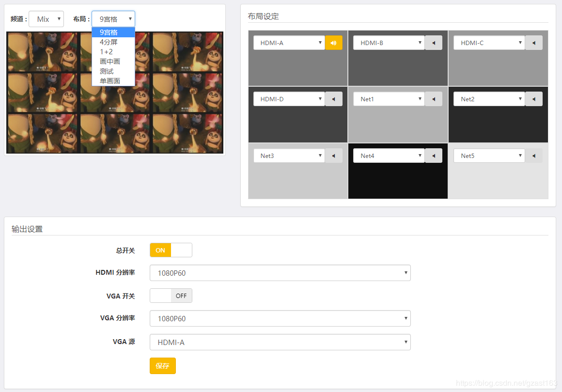Viewport: 562px width, 392px height.
Task: Turn on the VGA 开关 switch
Action: 171,296
